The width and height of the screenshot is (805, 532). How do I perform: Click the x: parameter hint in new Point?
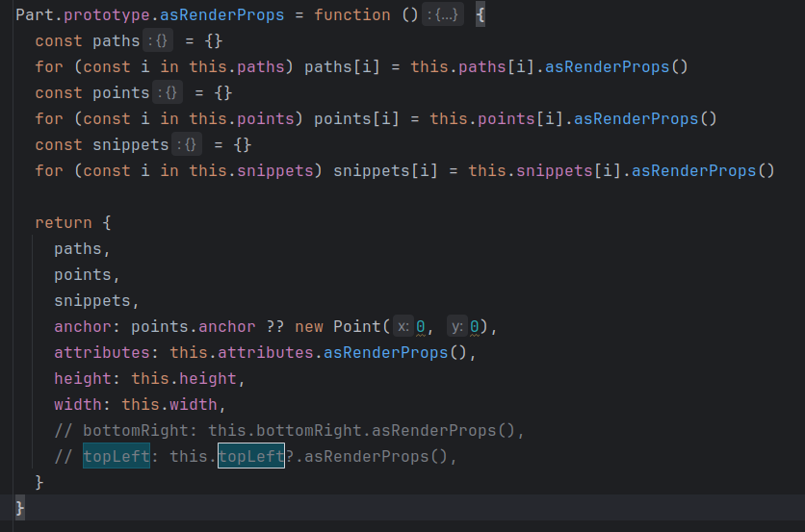click(402, 327)
